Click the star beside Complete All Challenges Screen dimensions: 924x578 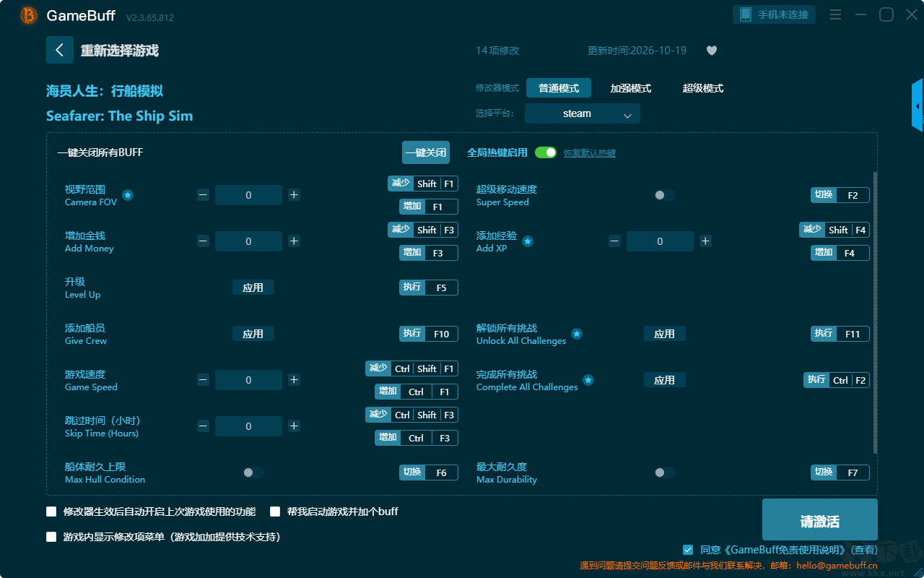pos(588,380)
